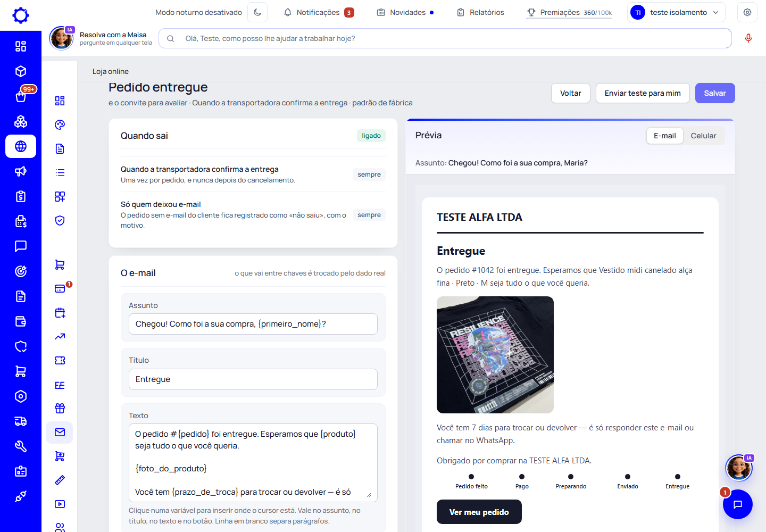Click the Premiações 360/100k progress indicator
Viewport: 766px width, 532px height.
[569, 12]
